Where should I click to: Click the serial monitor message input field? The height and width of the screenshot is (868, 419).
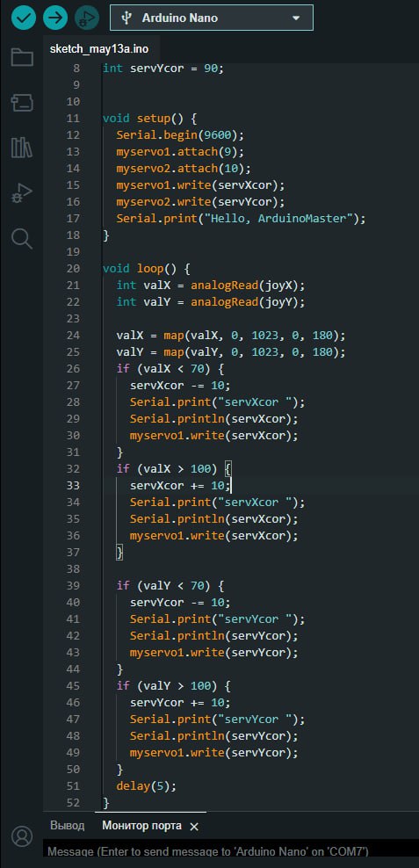(231, 851)
